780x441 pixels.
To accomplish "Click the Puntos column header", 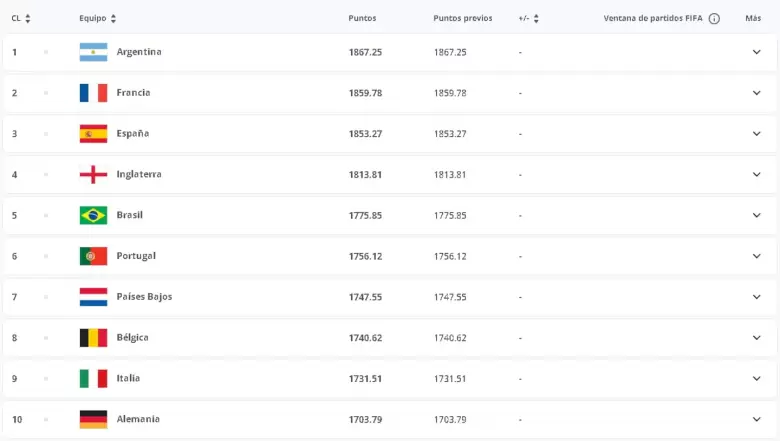I will (x=362, y=18).
